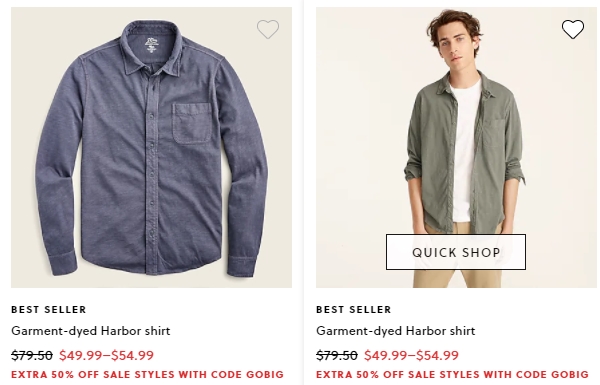Screen dimensions: 600x385
Task: Click the GOBIG promo text under green shirt
Action: coord(452,374)
